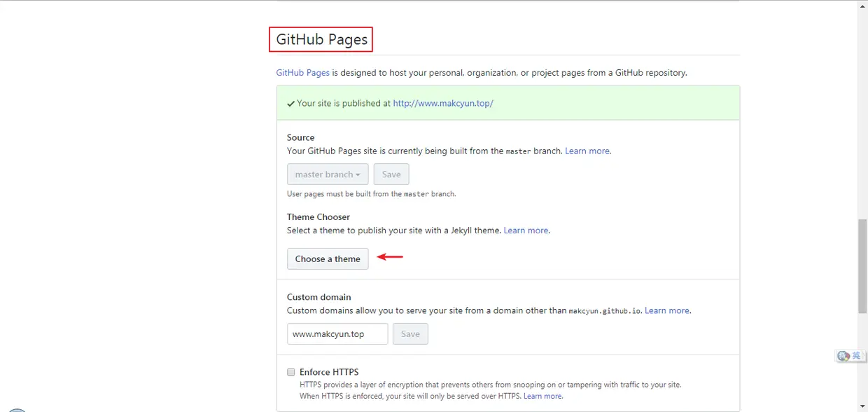Click the scrollbar up arrow

click(862, 6)
